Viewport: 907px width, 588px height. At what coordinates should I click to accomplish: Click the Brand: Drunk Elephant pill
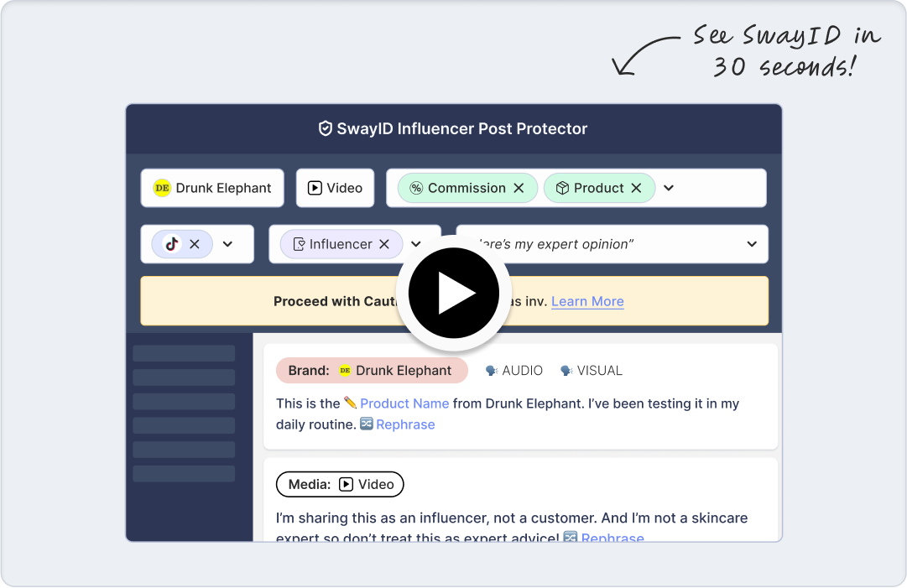pyautogui.click(x=372, y=371)
